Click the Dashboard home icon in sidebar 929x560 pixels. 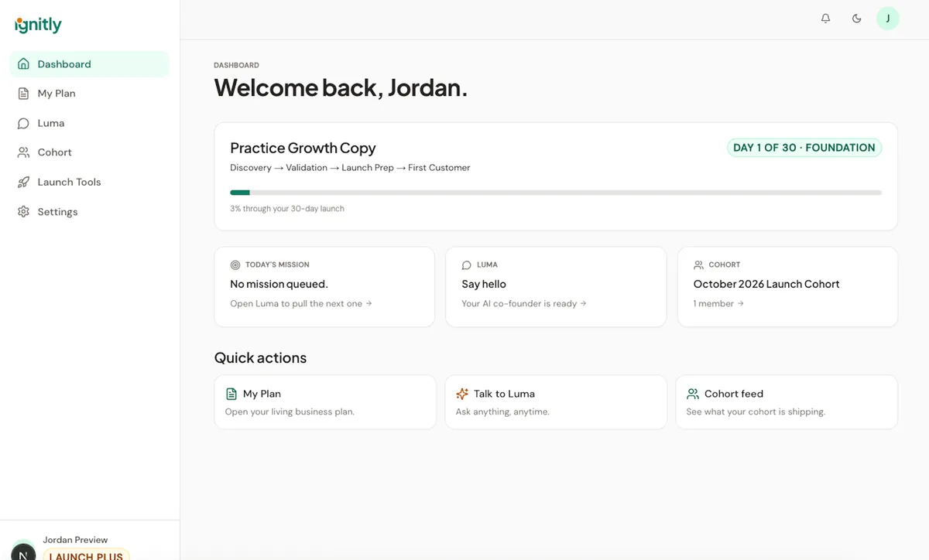(x=23, y=64)
